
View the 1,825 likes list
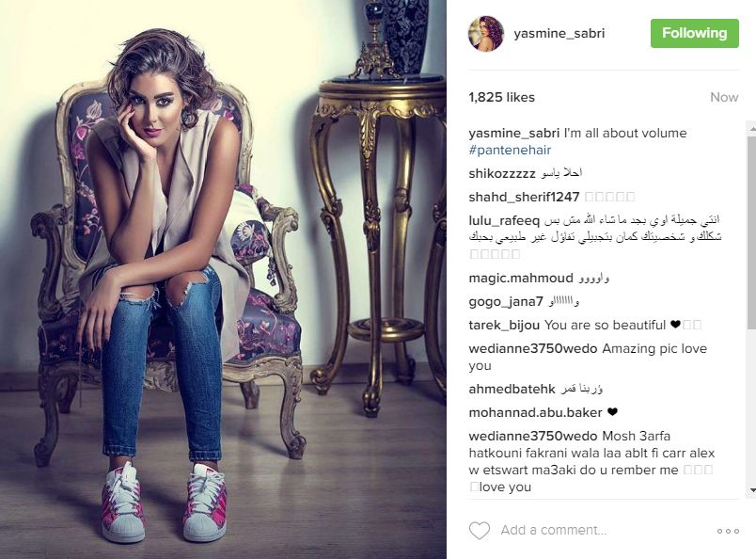click(x=501, y=97)
